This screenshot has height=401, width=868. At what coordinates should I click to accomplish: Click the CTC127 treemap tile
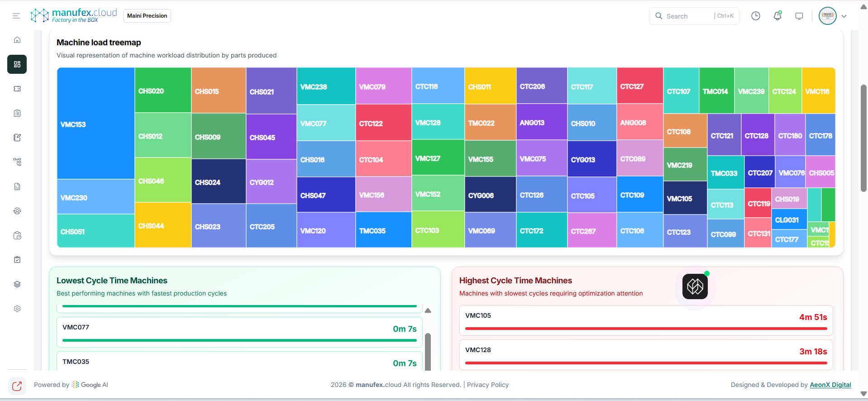coord(640,86)
